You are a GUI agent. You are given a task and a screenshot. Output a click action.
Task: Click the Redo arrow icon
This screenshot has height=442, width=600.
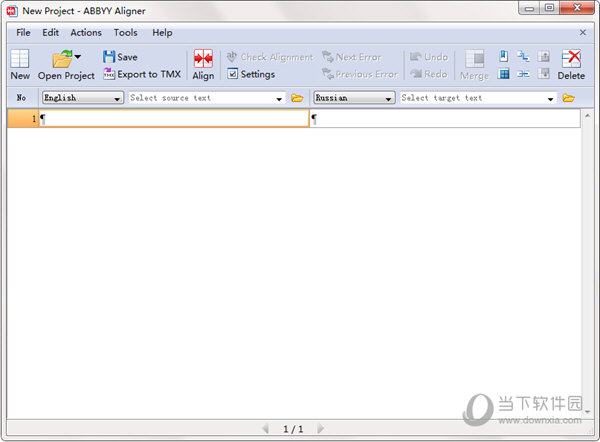[x=416, y=73]
